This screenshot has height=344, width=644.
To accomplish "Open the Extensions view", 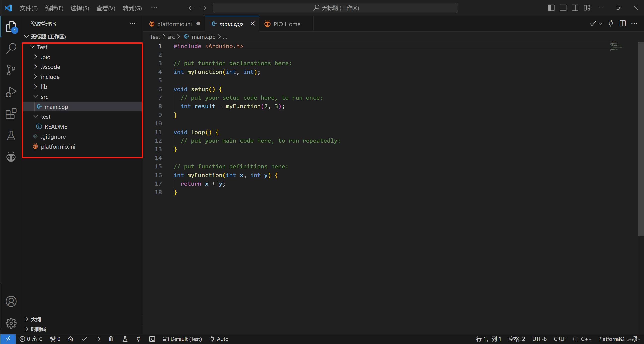I will (x=11, y=114).
